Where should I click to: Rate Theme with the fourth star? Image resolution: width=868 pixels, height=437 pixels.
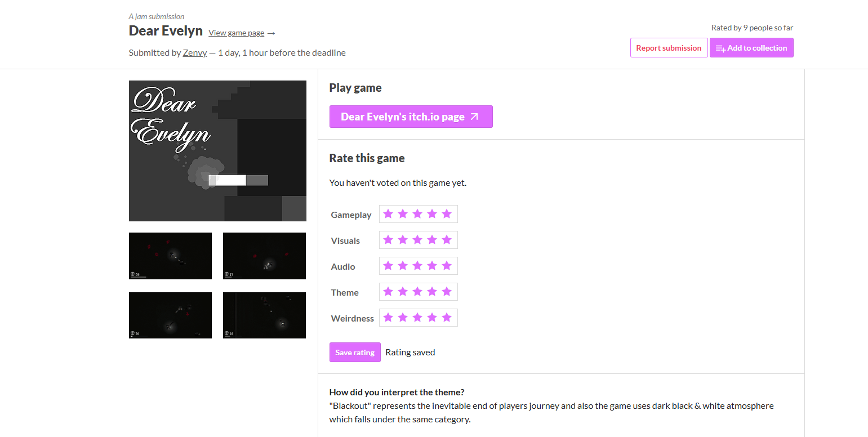pyautogui.click(x=432, y=292)
